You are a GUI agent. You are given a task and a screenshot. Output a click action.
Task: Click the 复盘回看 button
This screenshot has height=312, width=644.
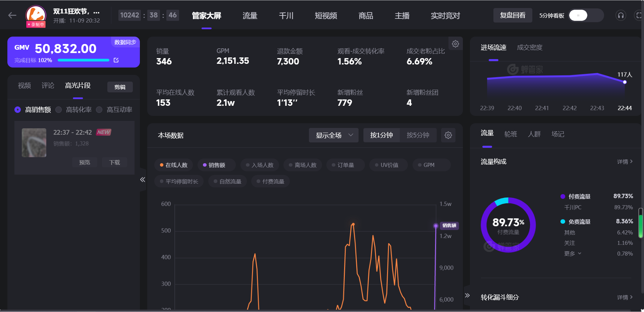(x=513, y=15)
